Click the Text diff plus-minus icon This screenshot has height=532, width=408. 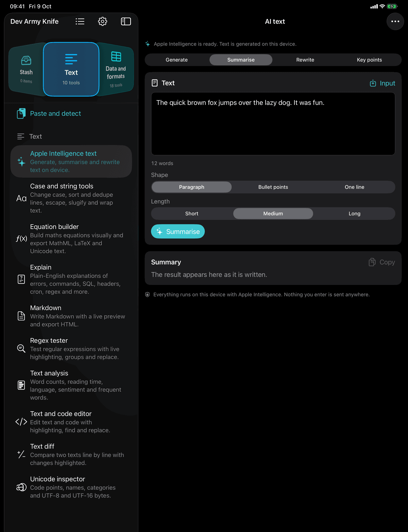tap(21, 454)
